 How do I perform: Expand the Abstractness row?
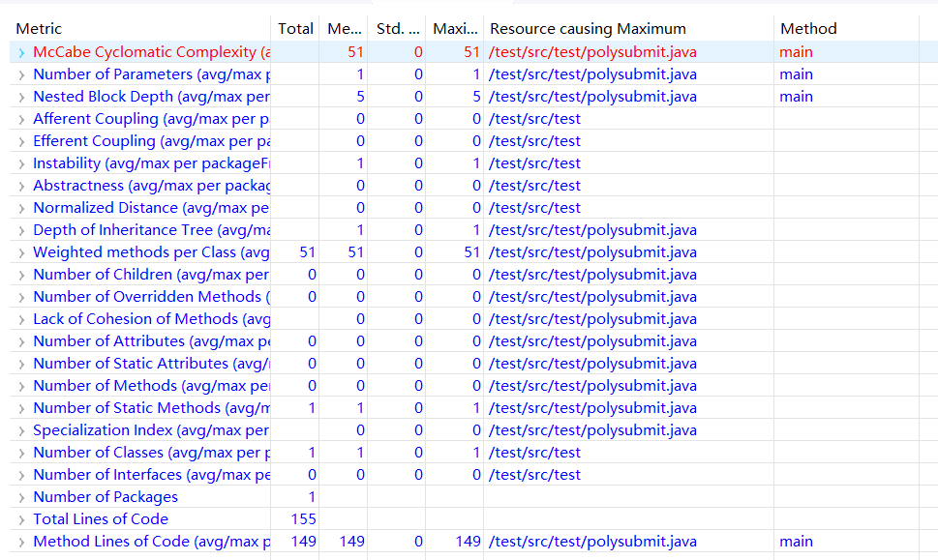[21, 186]
